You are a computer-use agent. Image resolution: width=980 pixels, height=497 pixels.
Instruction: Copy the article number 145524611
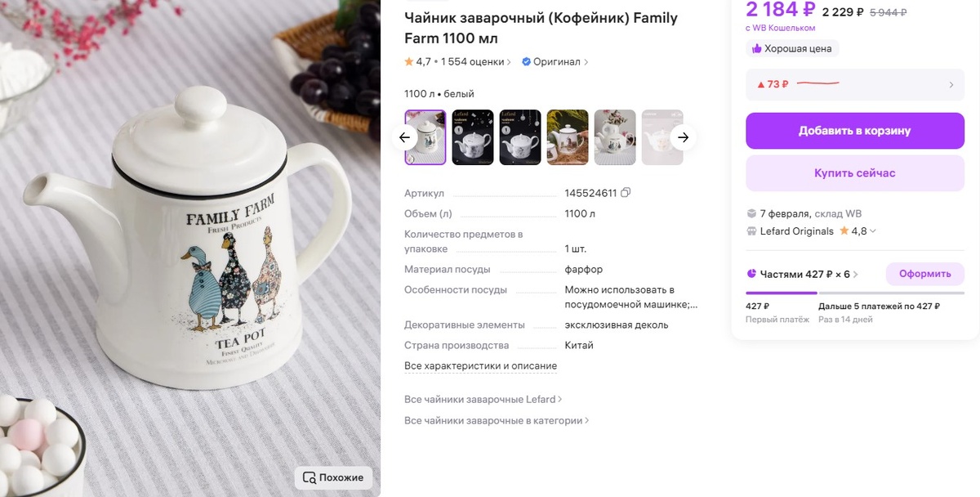coord(626,193)
